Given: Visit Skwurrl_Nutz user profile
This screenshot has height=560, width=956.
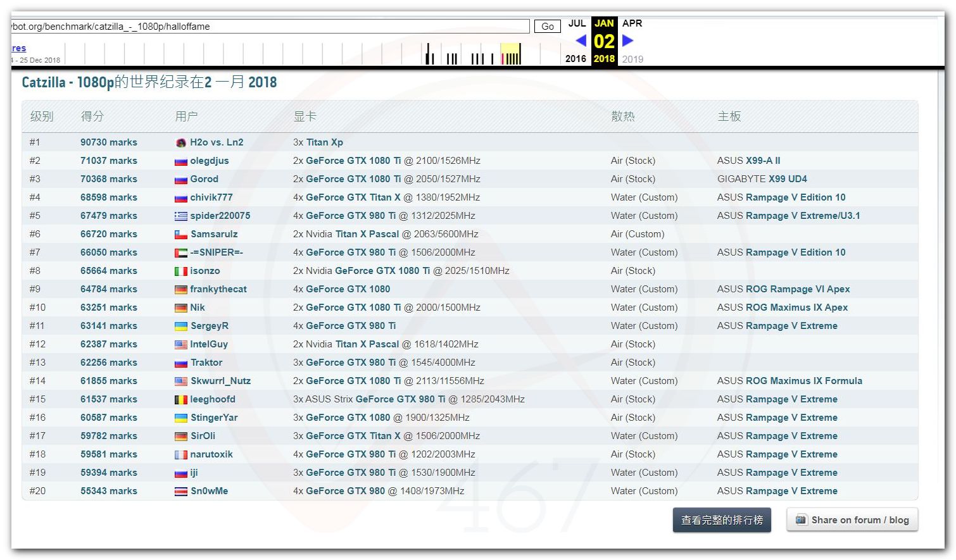Looking at the screenshot, I should 221,381.
